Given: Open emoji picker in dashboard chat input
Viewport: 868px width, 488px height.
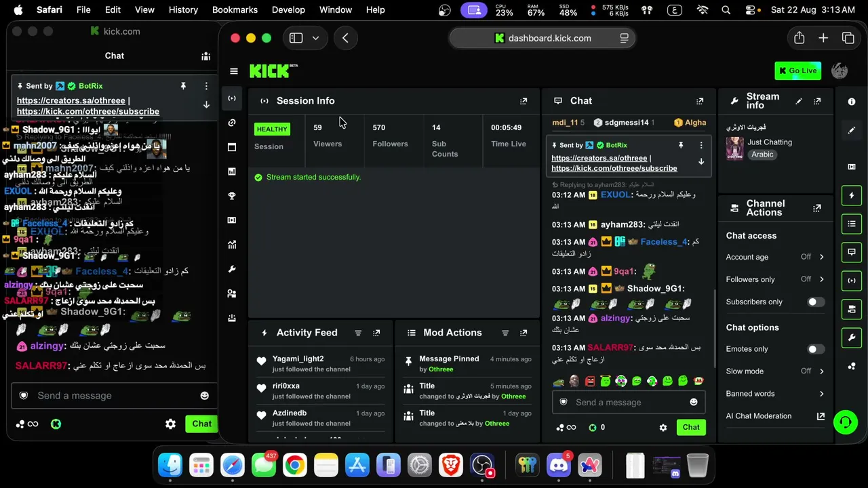Looking at the screenshot, I should click(x=693, y=403).
